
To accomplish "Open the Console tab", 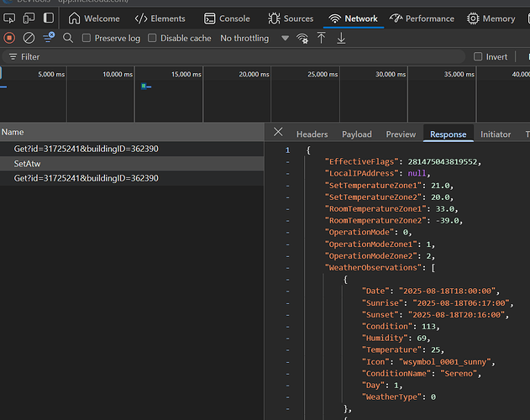I will point(227,18).
